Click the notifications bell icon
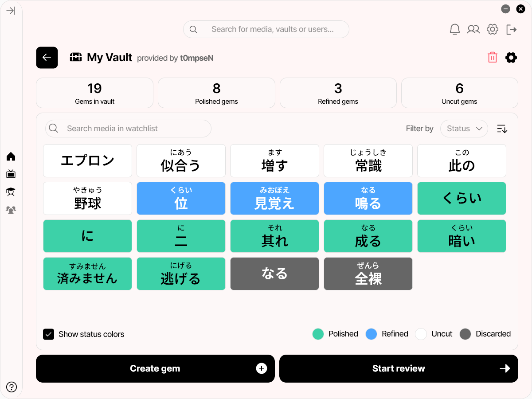The image size is (532, 399). pyautogui.click(x=455, y=29)
